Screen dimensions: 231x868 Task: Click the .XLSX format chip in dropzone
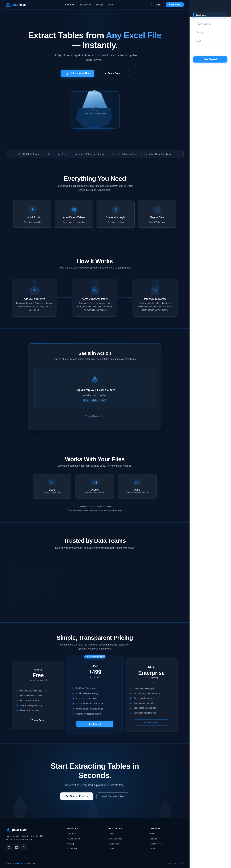point(95,400)
